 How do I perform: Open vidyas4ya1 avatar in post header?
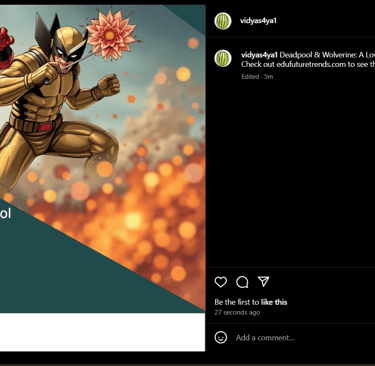(x=223, y=21)
